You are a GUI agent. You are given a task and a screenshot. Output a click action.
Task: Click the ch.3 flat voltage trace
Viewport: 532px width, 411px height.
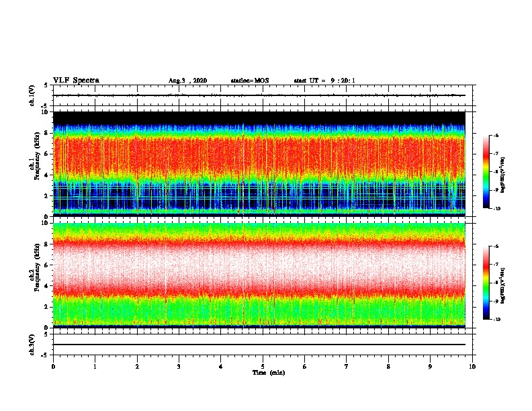(259, 345)
